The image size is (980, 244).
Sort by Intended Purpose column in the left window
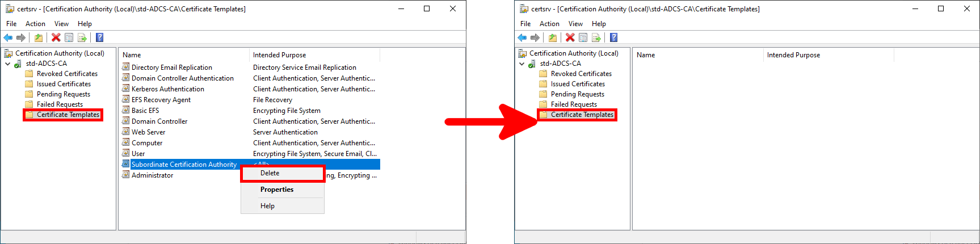[x=315, y=55]
